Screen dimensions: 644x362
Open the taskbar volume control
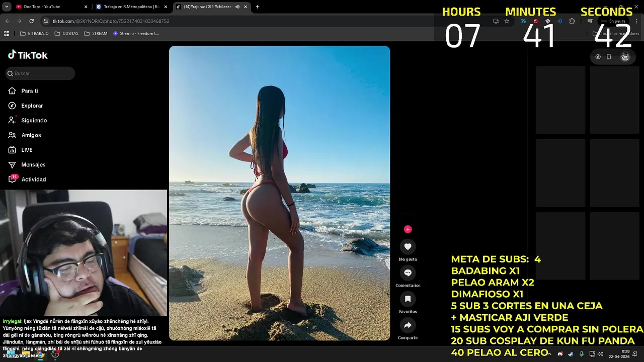click(x=600, y=354)
